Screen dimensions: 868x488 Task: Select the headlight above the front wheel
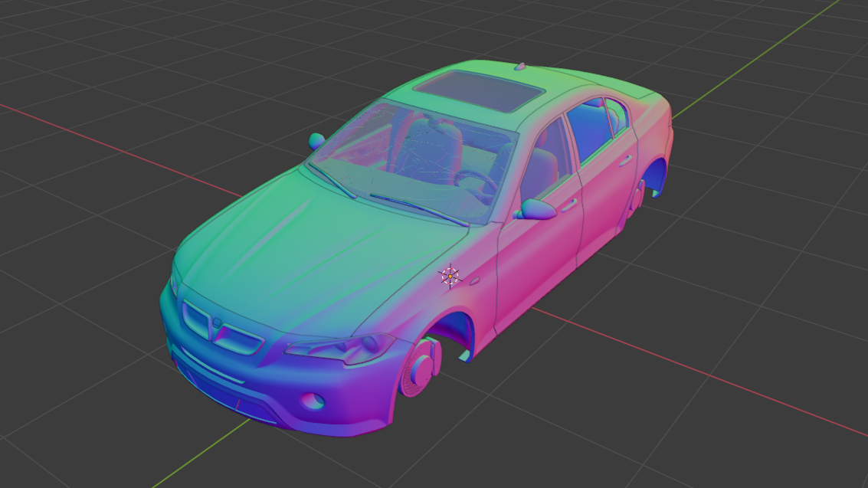point(340,348)
